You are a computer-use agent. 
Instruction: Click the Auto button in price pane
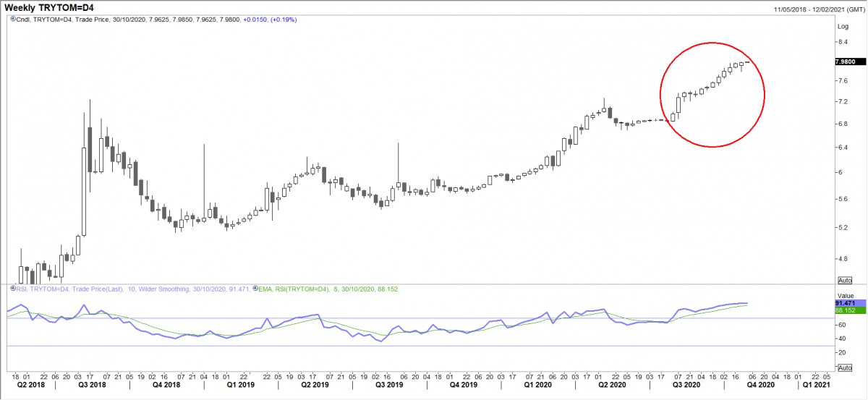844,280
